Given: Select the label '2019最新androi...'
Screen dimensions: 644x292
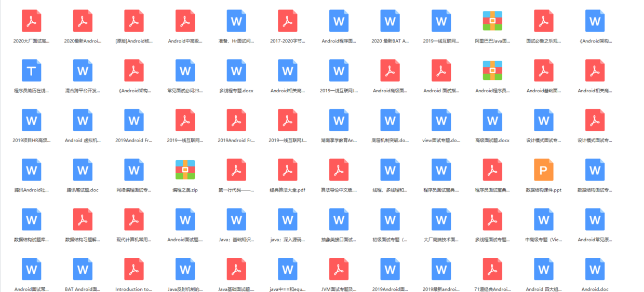Looking at the screenshot, I should pos(441,289).
